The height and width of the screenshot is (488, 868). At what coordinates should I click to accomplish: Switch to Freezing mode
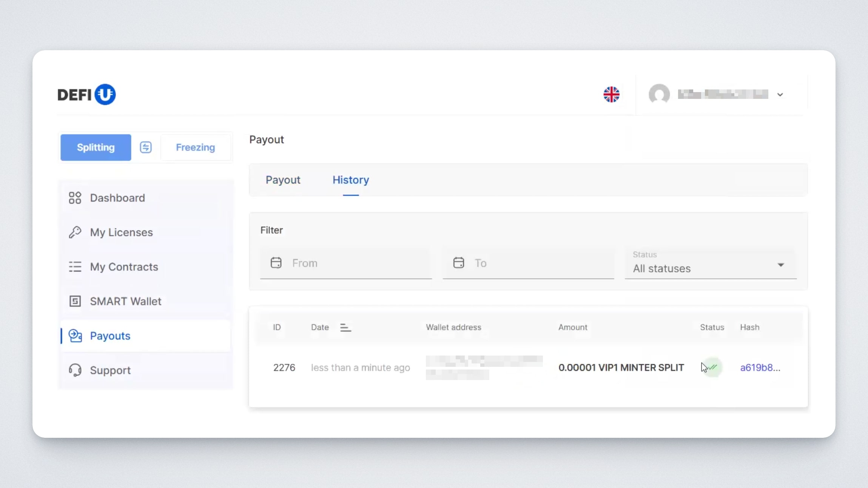point(195,147)
